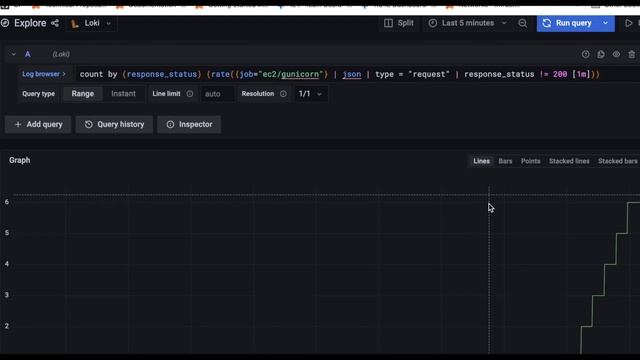The height and width of the screenshot is (360, 640).
Task: Click the Query type label
Action: click(38, 94)
